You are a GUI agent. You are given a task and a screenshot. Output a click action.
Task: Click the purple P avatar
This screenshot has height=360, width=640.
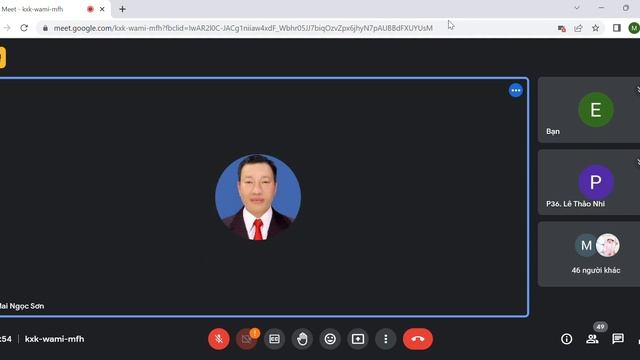click(x=596, y=182)
